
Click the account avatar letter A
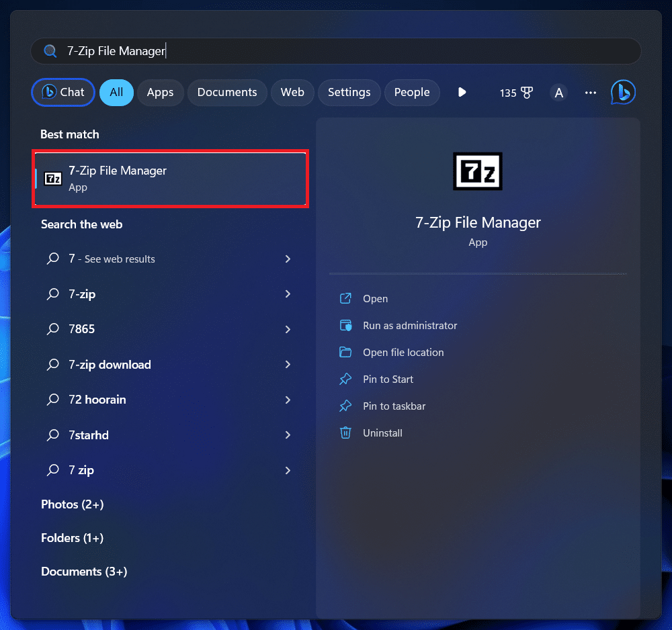558,93
